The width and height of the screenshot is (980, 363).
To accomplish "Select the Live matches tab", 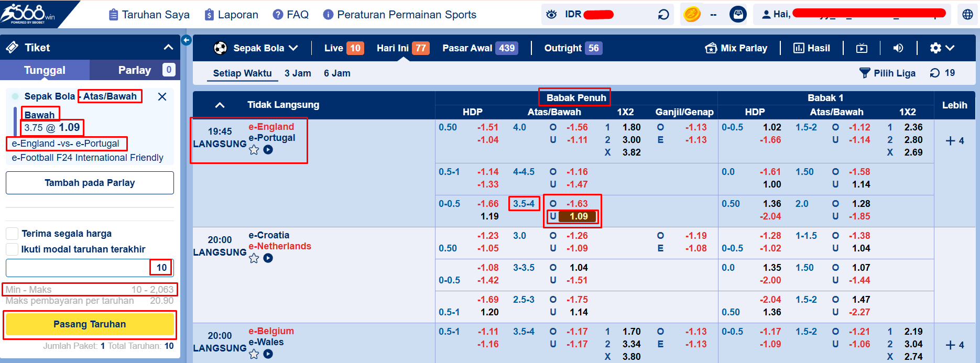I will [344, 48].
